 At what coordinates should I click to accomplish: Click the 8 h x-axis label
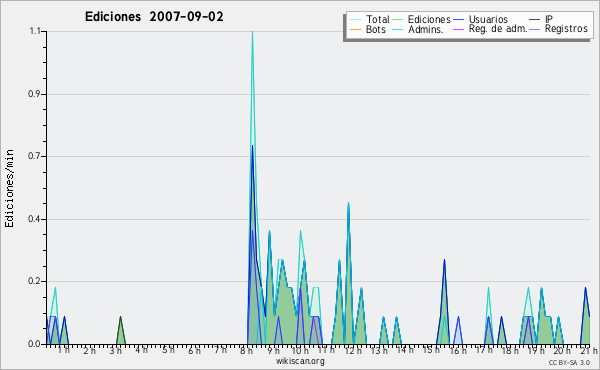tap(246, 350)
